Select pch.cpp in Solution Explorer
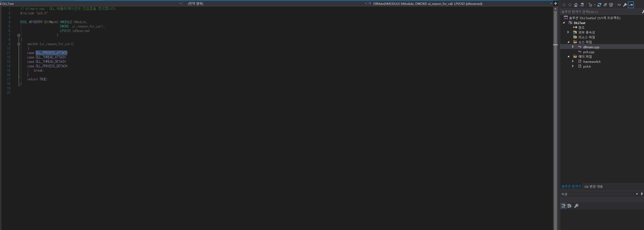Viewport: 644px width, 230px height. 588,52
